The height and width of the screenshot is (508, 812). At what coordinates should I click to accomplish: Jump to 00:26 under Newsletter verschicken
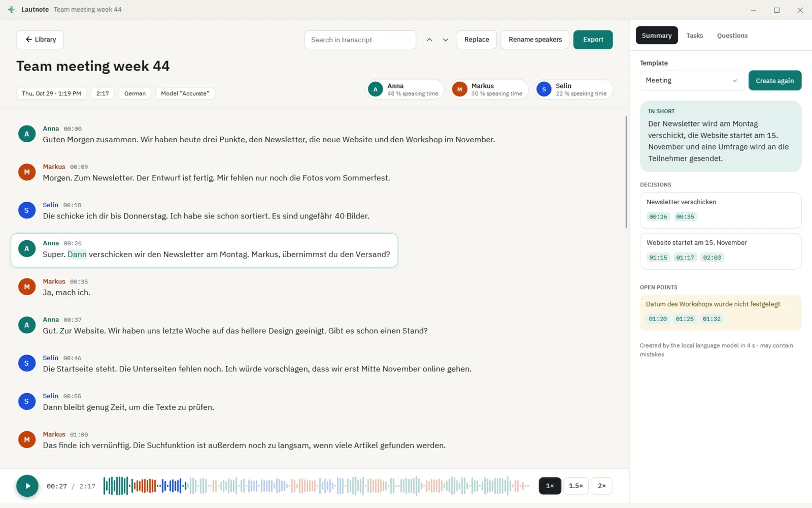click(658, 217)
